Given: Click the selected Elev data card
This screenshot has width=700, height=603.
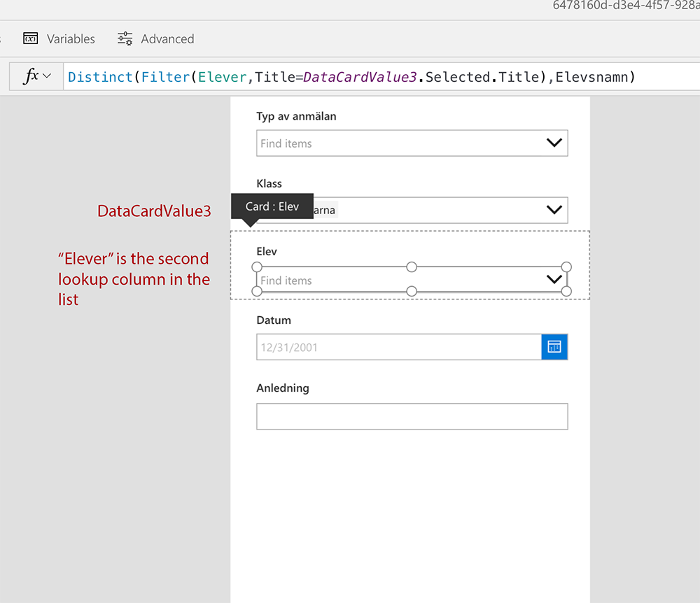Looking at the screenshot, I should 412,265.
